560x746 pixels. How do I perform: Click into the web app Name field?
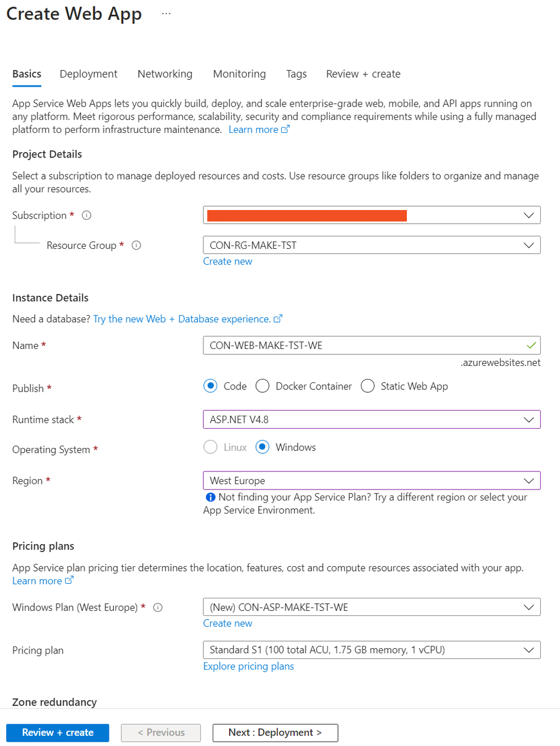[361, 346]
